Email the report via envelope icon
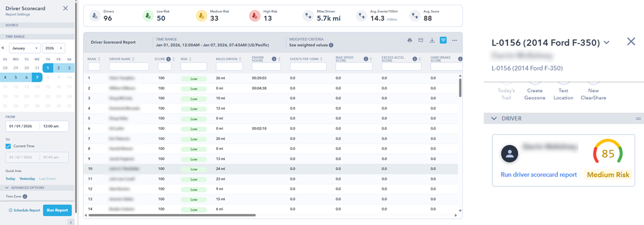Screen dimensions: 644x225 [421, 40]
